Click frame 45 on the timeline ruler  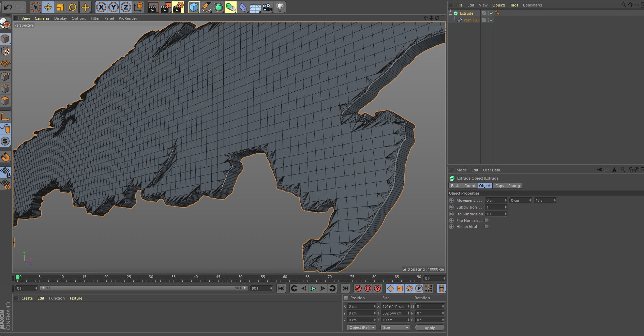point(218,278)
